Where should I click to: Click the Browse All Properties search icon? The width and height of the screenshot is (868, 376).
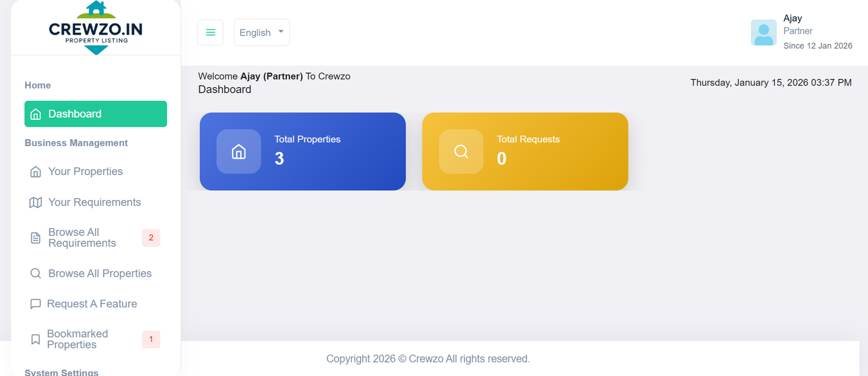pos(36,274)
